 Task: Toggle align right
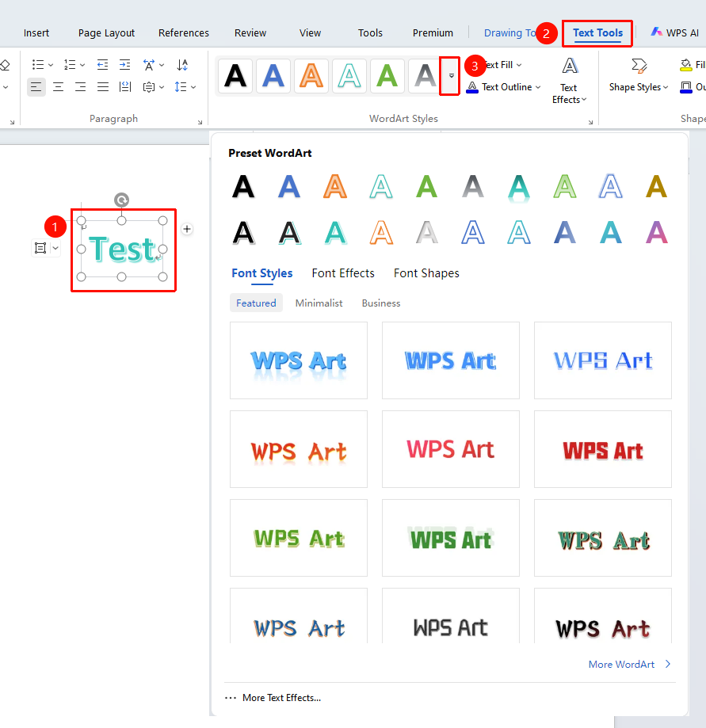80,87
